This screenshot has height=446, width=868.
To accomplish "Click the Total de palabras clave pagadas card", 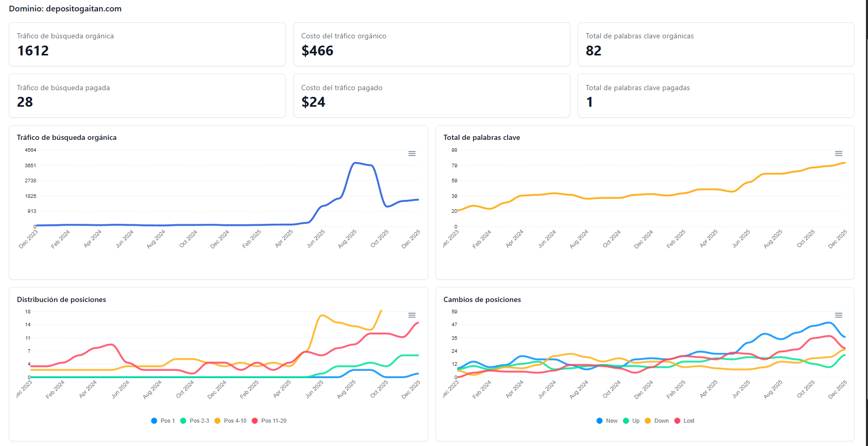I will coord(716,96).
